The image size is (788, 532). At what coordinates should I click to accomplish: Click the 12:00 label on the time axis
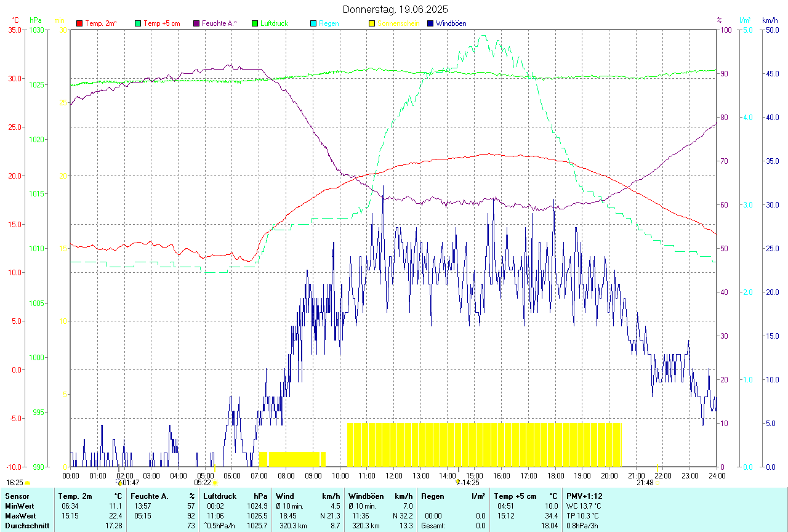[x=394, y=475]
